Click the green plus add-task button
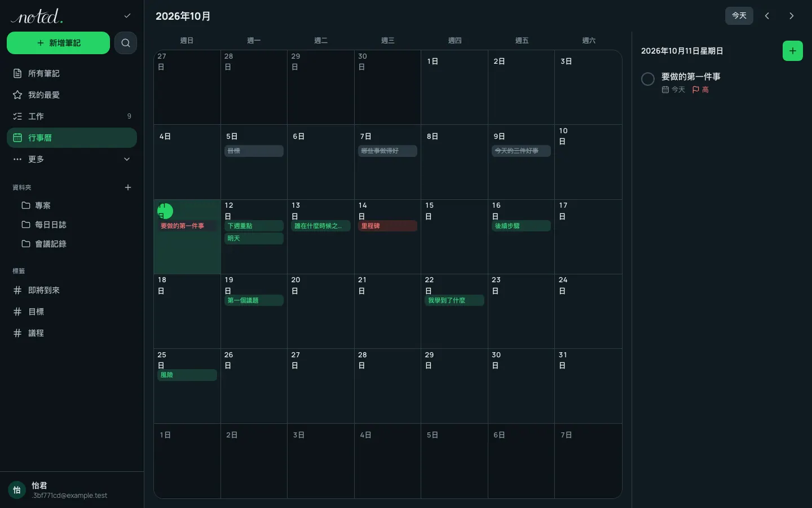Screen dimensions: 812x508 tap(792, 51)
